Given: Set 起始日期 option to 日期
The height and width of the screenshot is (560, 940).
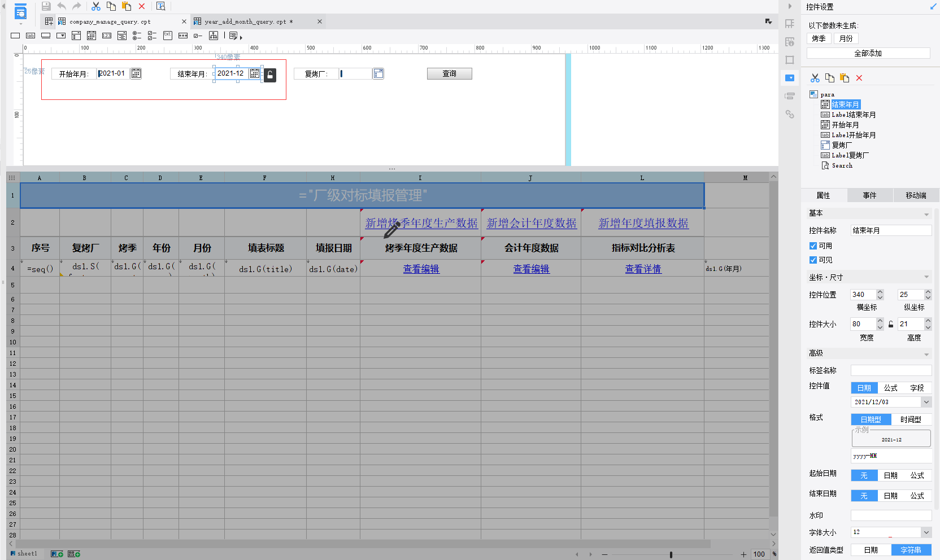Looking at the screenshot, I should click(891, 475).
